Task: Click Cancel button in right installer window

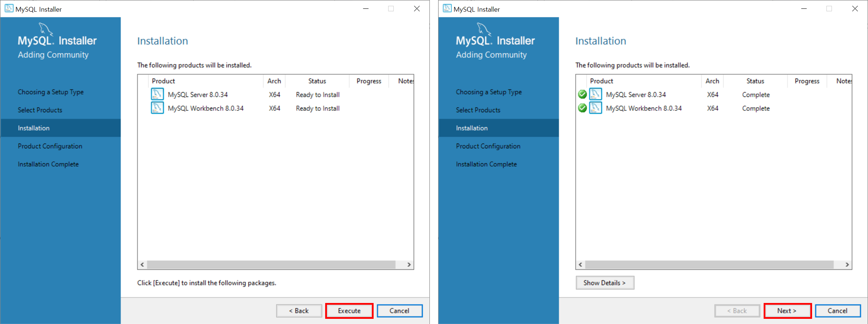Action: [x=838, y=310]
